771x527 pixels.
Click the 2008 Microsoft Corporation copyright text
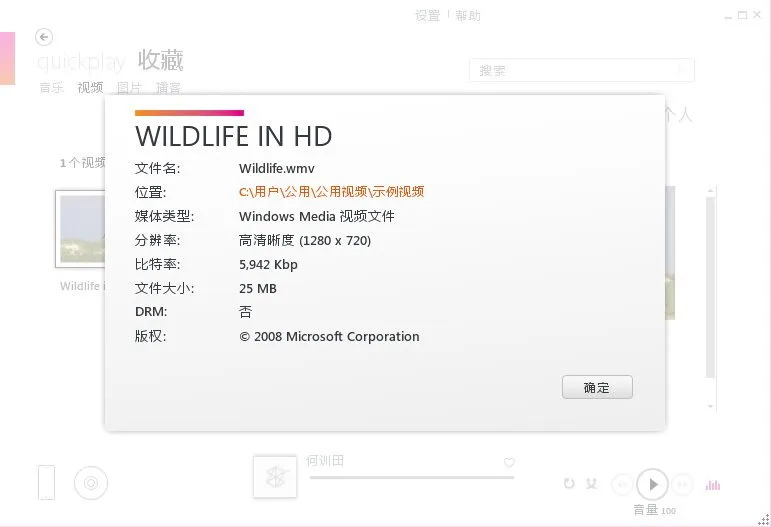329,337
